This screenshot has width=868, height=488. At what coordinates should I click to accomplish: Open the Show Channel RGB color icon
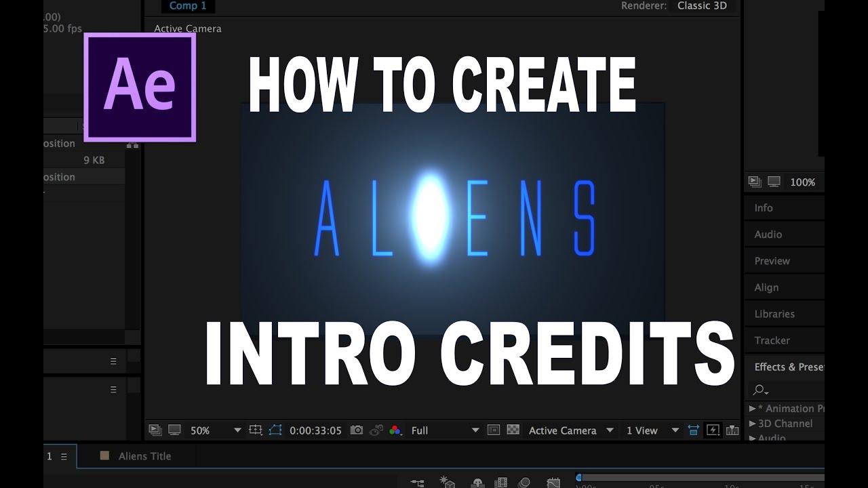395,430
